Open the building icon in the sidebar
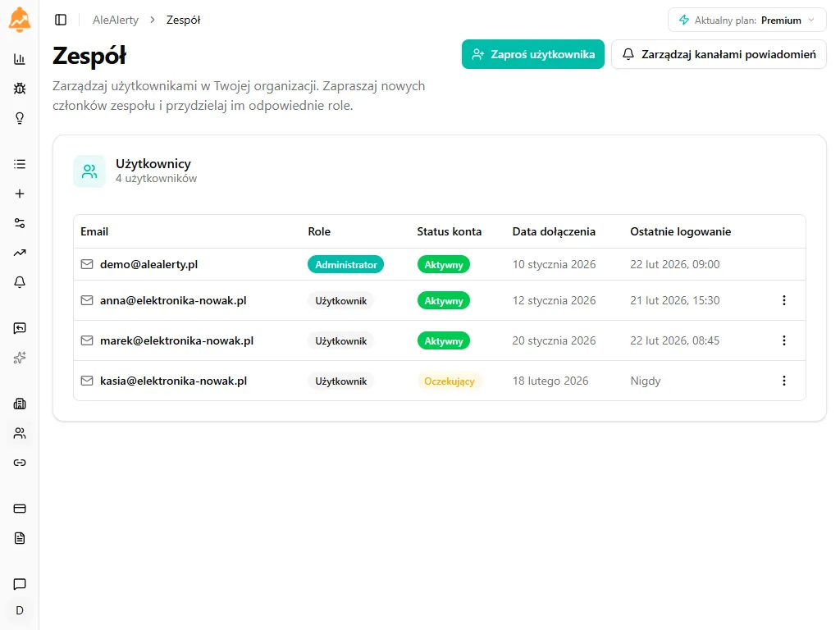Screen dimensions: 840x630 pos(20,404)
